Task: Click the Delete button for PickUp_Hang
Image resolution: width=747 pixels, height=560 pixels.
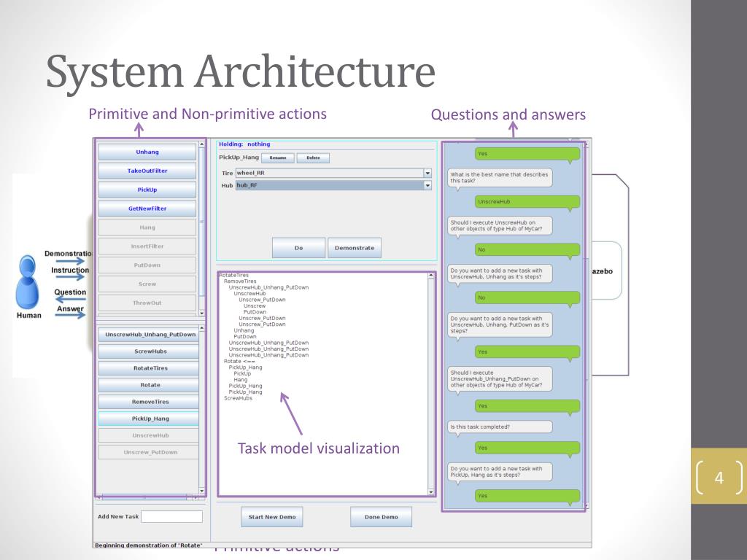Action: click(x=313, y=157)
